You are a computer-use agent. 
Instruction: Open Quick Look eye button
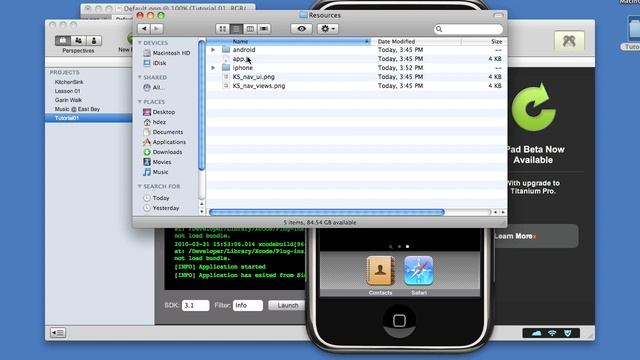[x=302, y=29]
